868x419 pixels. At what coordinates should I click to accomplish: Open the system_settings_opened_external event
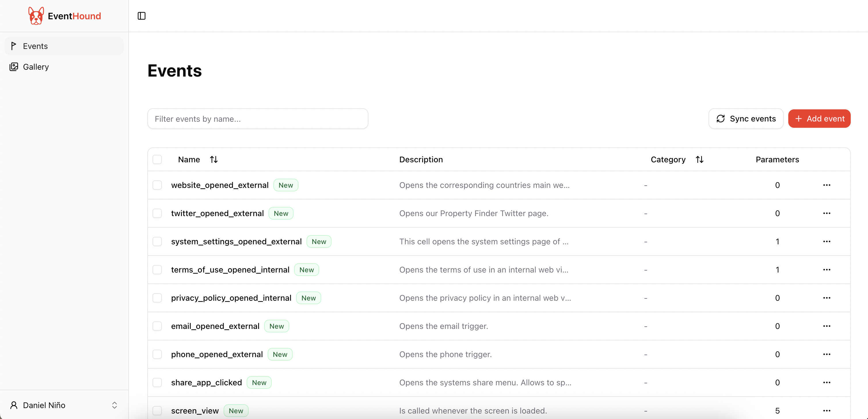pyautogui.click(x=236, y=241)
